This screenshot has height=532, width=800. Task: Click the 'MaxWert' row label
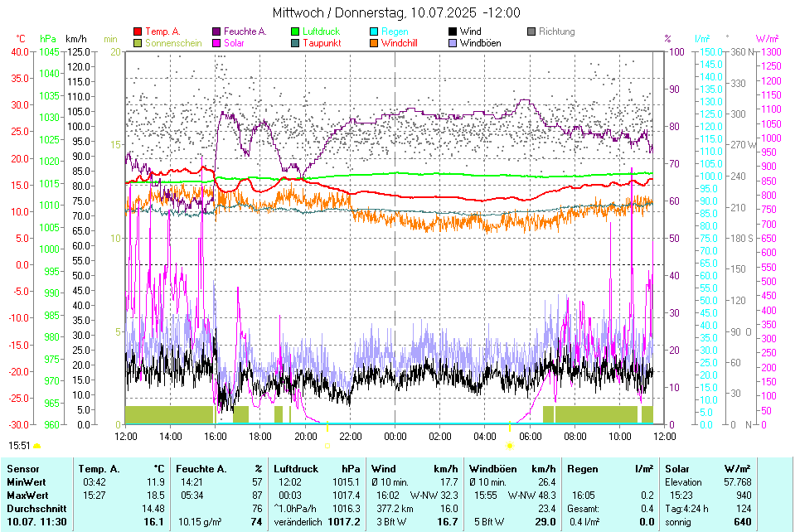27,496
